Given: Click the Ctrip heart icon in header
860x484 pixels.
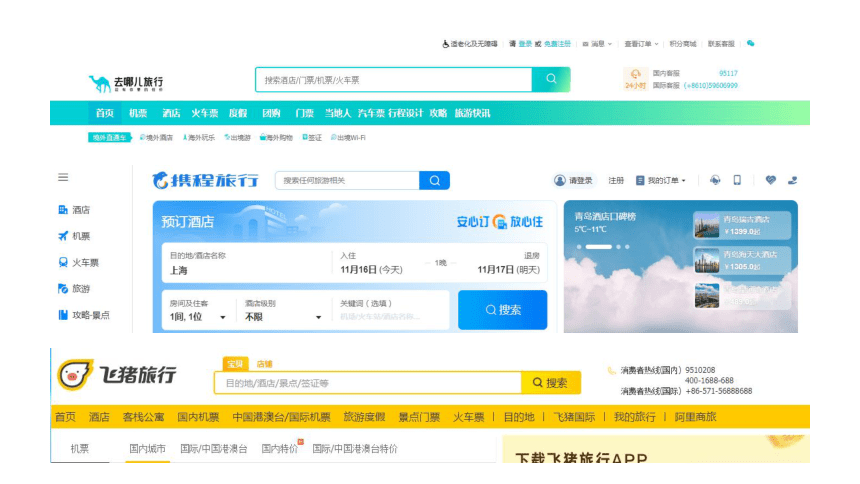Looking at the screenshot, I should [771, 180].
